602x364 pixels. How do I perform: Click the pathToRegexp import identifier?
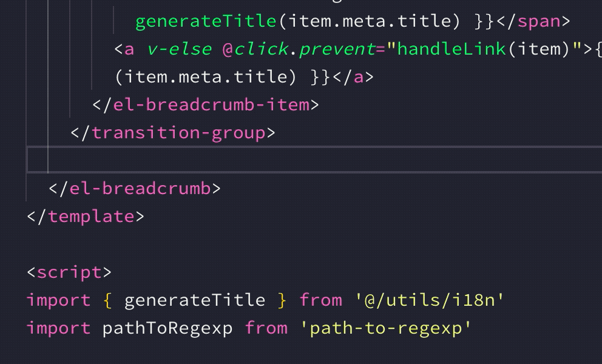[167, 328]
